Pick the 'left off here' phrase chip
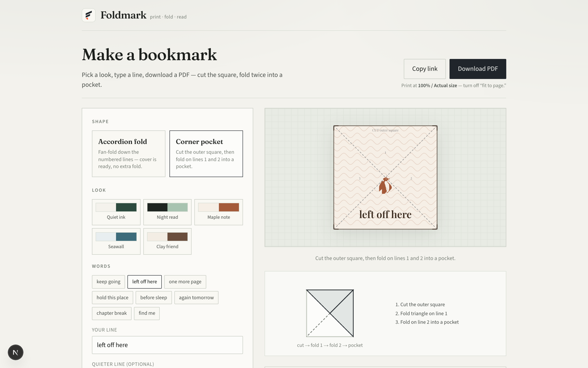Viewport: 588px width, 368px height. tap(145, 282)
